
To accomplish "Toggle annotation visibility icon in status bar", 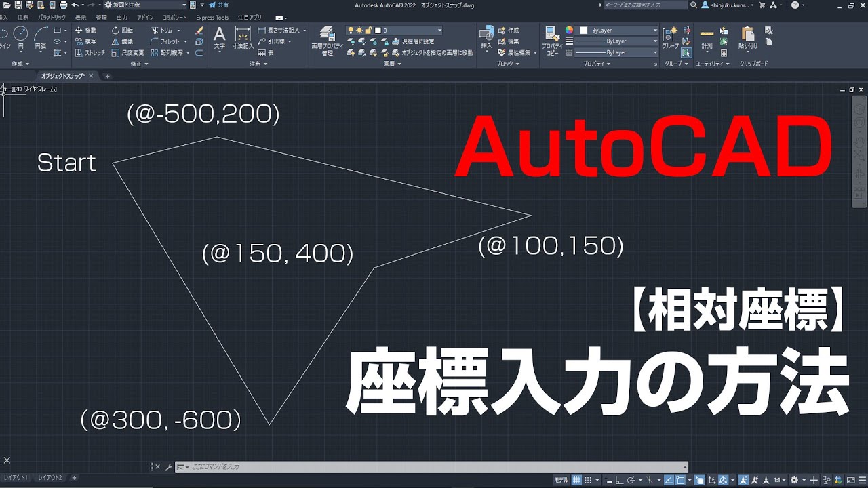I will [x=744, y=479].
